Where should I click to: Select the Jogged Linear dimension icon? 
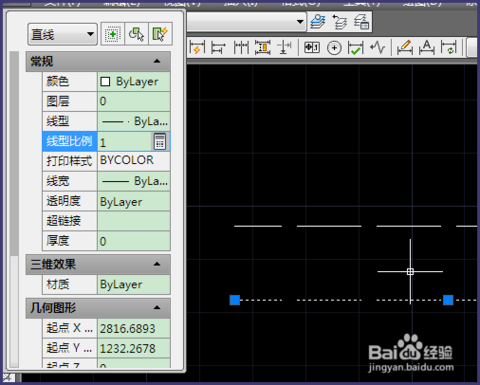click(x=377, y=48)
